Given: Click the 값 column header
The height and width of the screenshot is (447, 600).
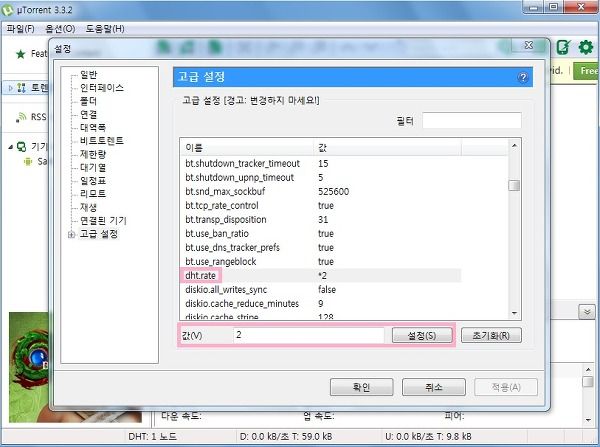Looking at the screenshot, I should 387,147.
